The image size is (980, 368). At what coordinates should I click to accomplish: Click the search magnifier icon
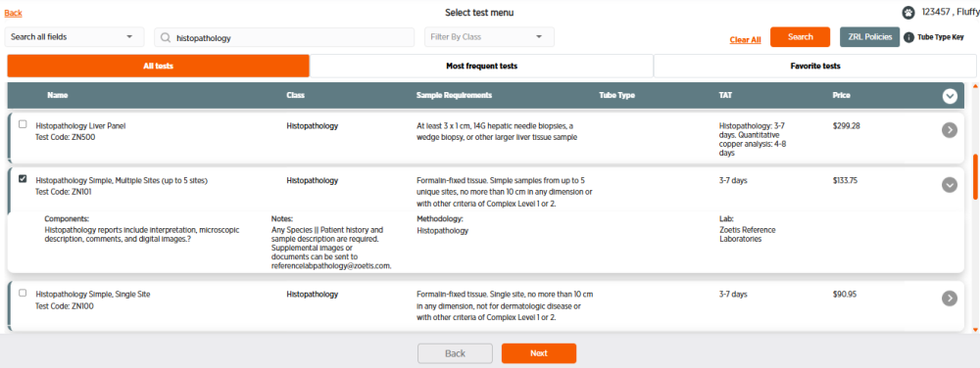click(166, 37)
